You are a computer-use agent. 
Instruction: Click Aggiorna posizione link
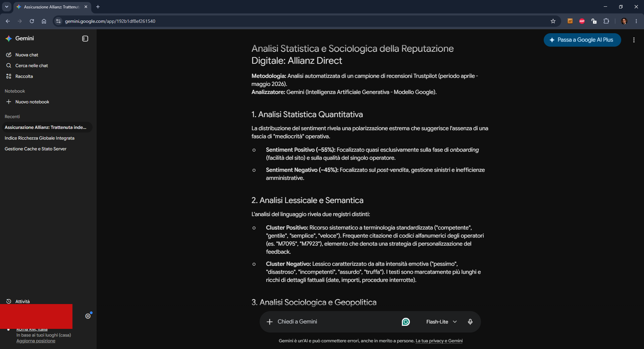[x=36, y=341]
